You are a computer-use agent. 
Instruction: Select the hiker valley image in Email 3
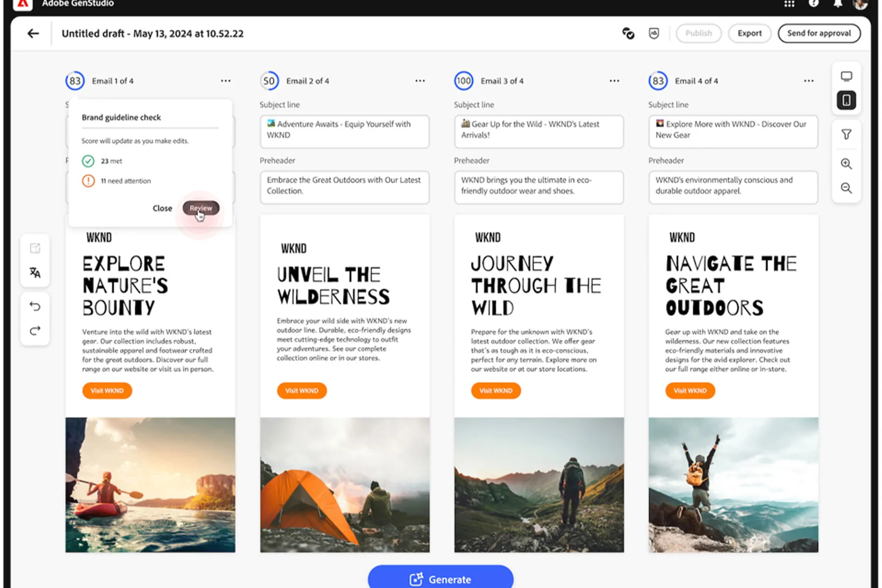pos(539,485)
